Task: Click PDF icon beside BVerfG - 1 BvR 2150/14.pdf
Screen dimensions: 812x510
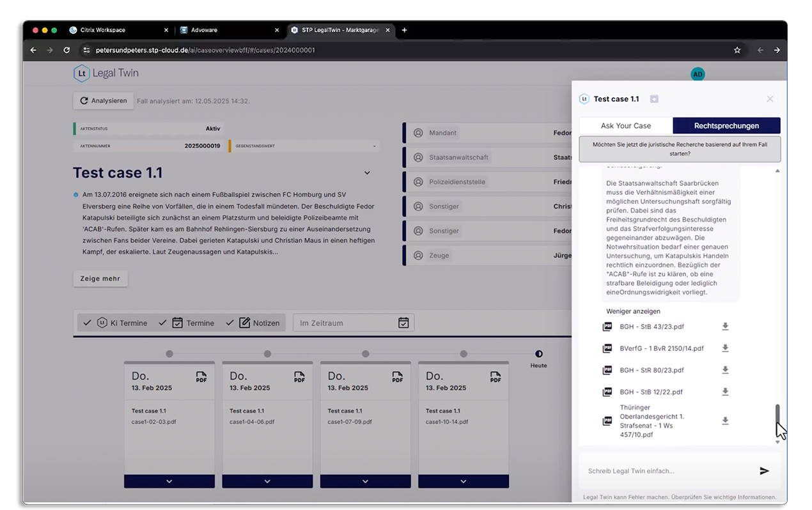Action: click(607, 348)
